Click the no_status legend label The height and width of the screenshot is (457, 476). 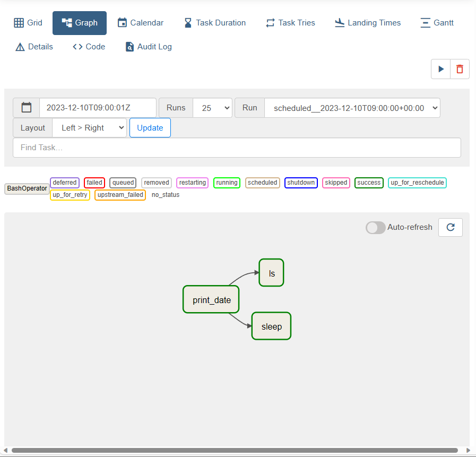point(166,195)
